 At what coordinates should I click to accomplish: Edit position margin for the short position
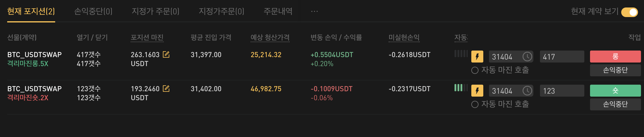point(166,89)
